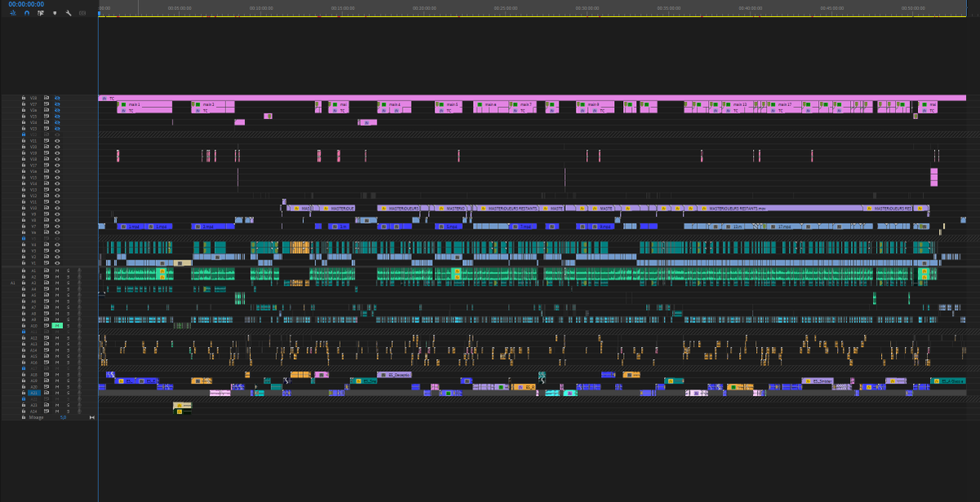Open Timeline Display Settings wrench

69,13
